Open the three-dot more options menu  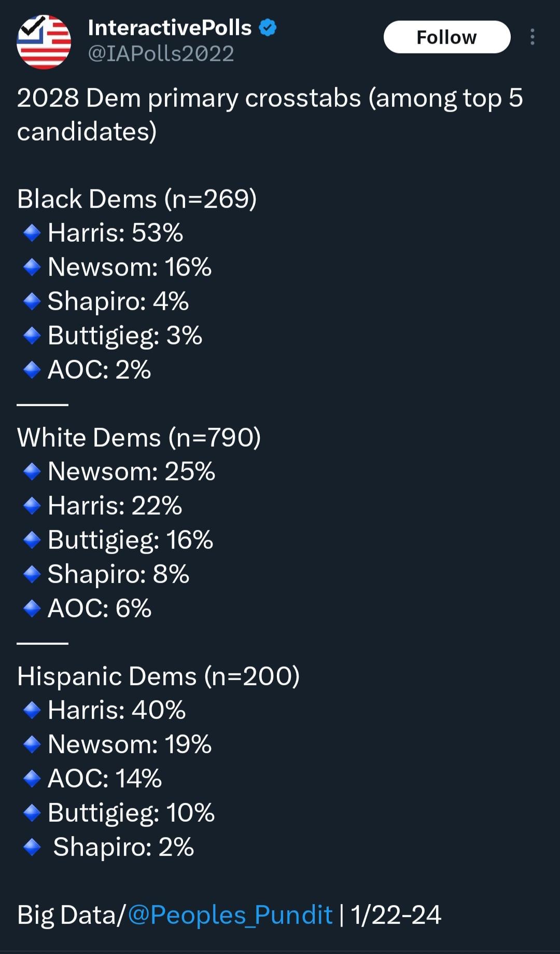pyautogui.click(x=532, y=37)
